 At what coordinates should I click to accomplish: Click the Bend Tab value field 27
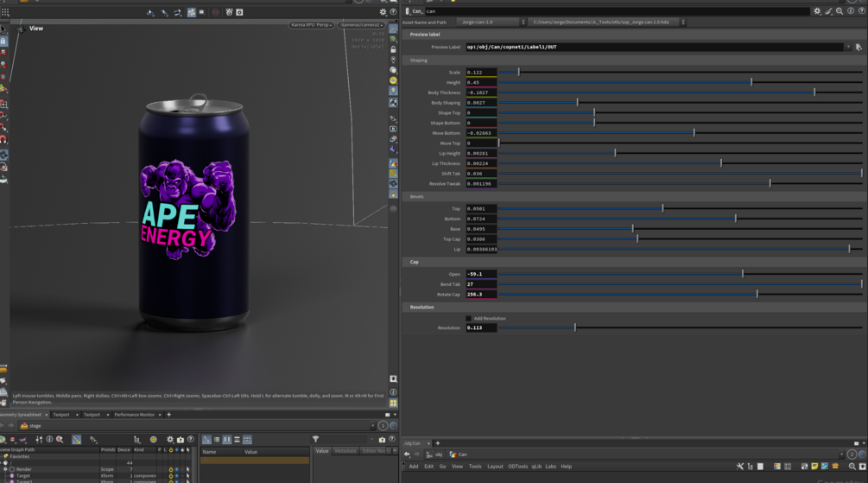tap(481, 284)
